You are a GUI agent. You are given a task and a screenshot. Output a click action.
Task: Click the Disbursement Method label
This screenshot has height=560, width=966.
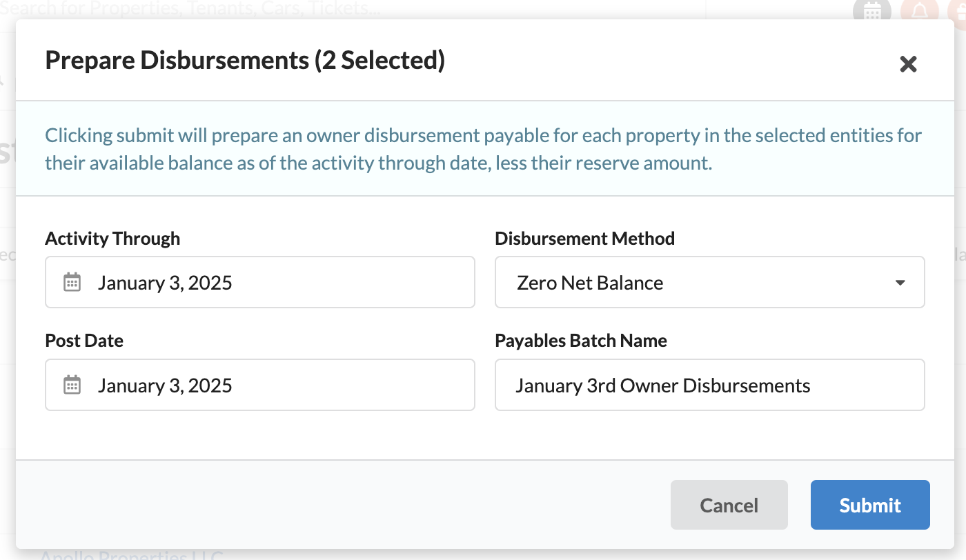[x=585, y=239]
